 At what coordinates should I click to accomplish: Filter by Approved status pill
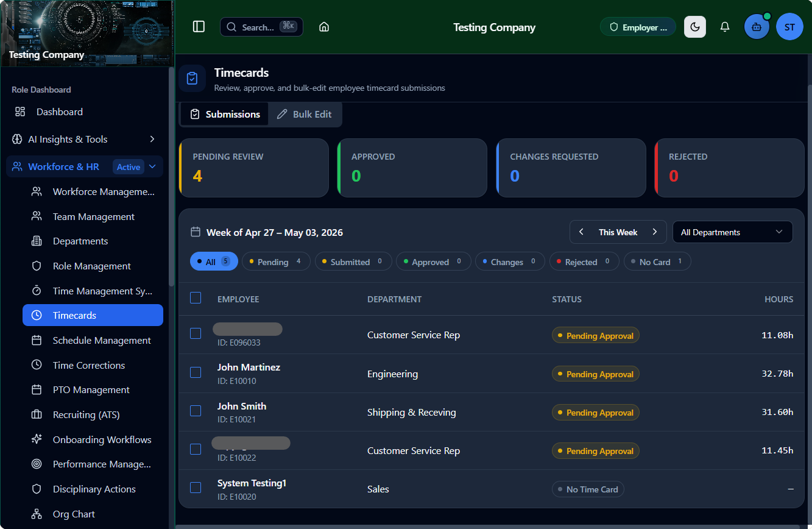433,261
